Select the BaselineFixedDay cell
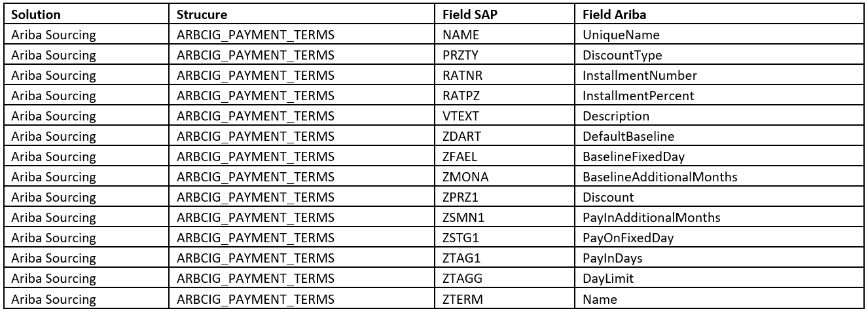The width and height of the screenshot is (868, 311). point(721,157)
